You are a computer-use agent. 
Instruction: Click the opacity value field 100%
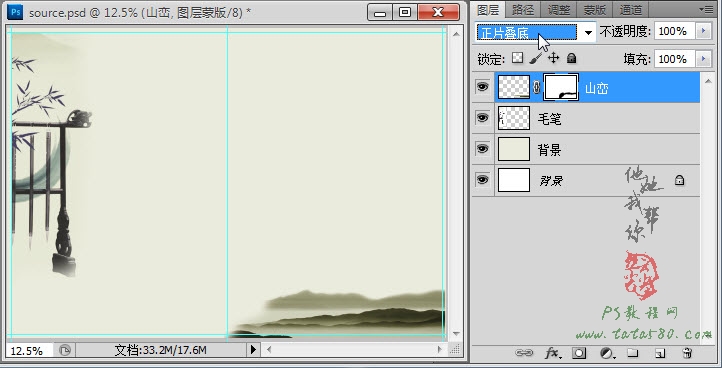(x=675, y=31)
